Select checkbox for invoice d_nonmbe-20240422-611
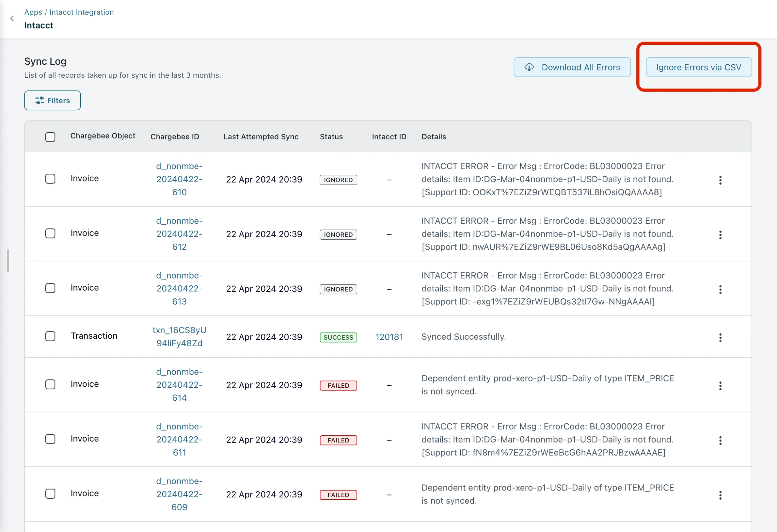This screenshot has height=532, width=777. pos(50,439)
